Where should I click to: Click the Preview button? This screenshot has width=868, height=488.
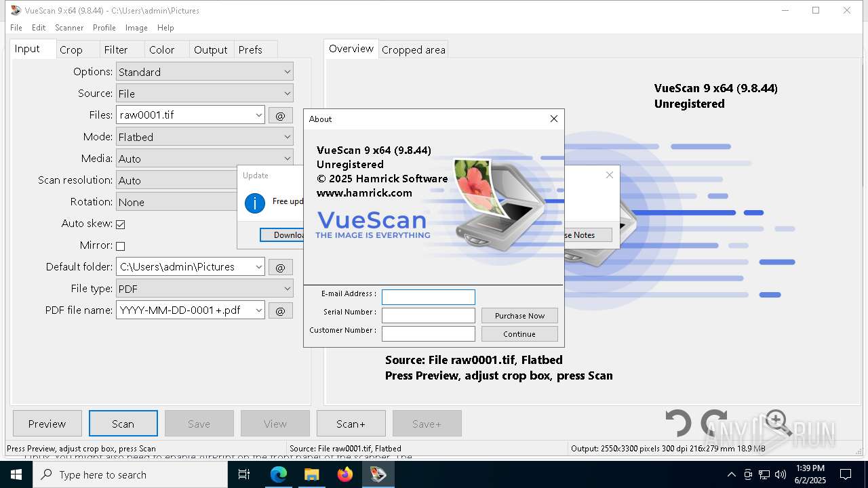47,424
